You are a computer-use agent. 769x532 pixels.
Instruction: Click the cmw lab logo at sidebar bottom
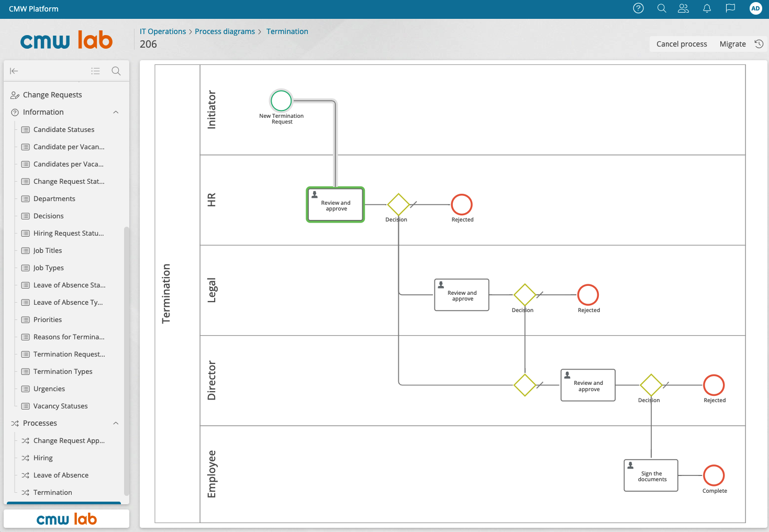[66, 519]
